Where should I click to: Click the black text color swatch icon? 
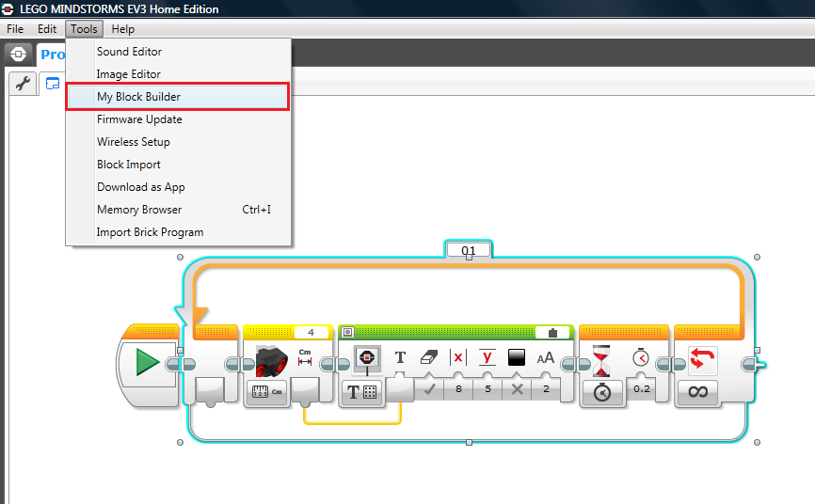coord(516,357)
